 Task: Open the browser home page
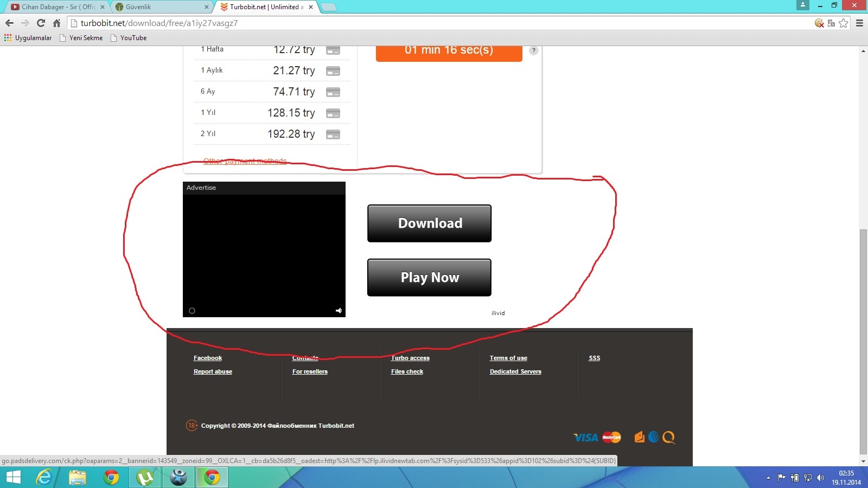pos(56,23)
